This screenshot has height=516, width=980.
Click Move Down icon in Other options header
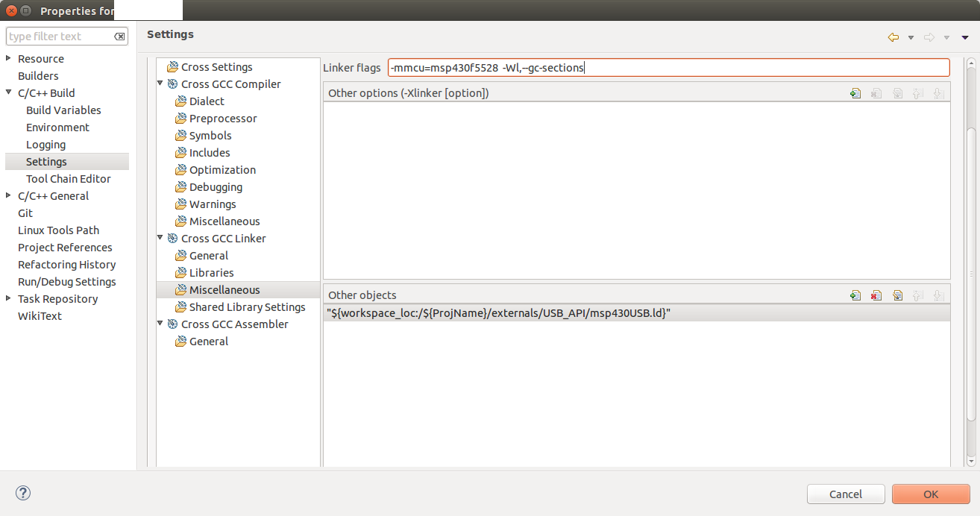(x=939, y=93)
